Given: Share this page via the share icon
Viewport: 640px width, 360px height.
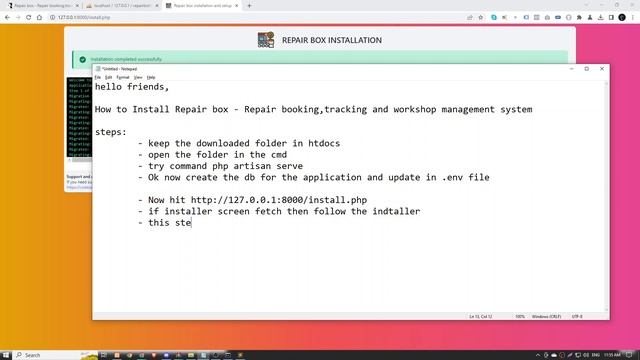Looking at the screenshot, I should coord(470,18).
